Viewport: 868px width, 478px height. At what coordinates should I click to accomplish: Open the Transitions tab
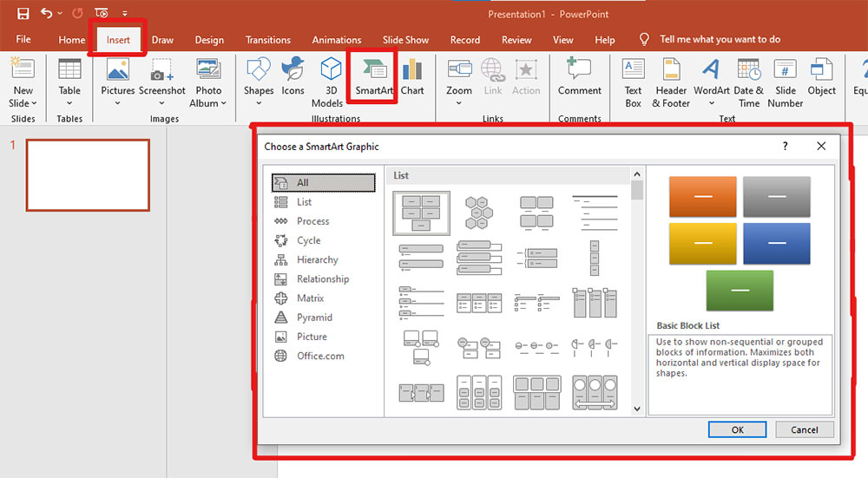(x=268, y=40)
